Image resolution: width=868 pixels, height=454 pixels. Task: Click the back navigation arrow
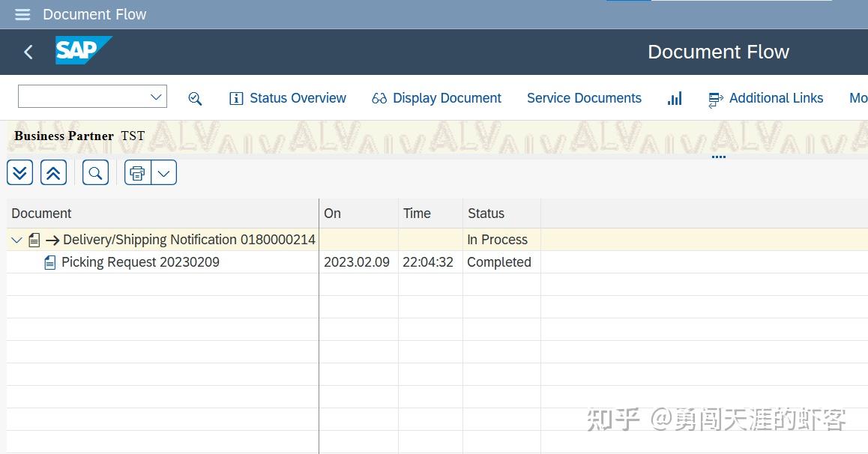28,52
